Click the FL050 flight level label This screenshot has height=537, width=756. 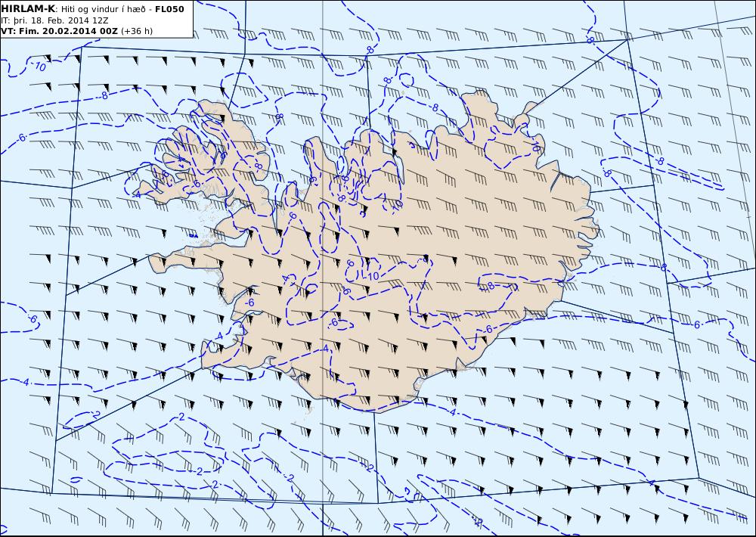tap(169, 9)
